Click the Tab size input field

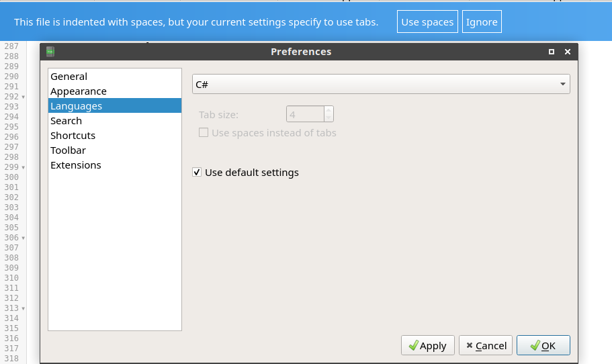305,114
